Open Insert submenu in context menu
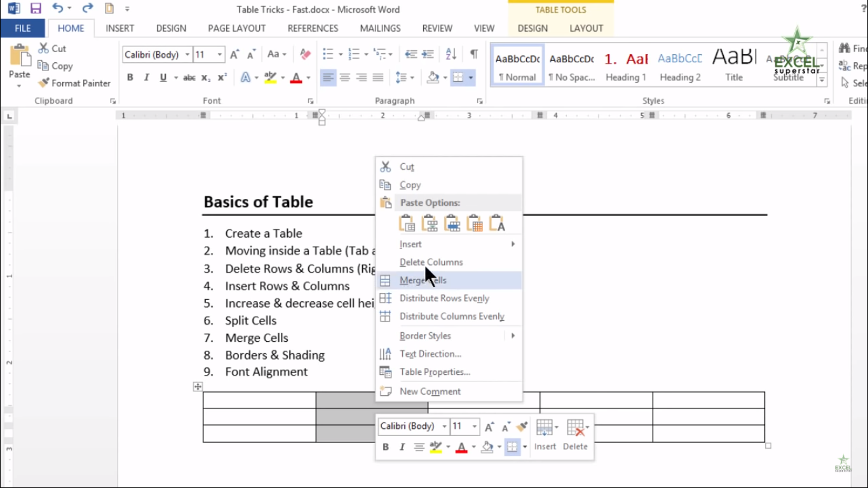The height and width of the screenshot is (488, 868). pos(449,244)
